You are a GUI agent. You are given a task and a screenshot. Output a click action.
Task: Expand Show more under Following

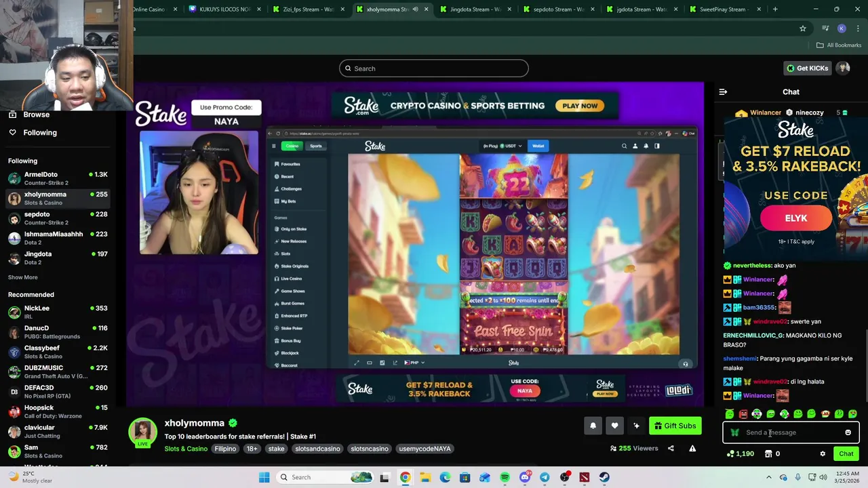pos(23,277)
